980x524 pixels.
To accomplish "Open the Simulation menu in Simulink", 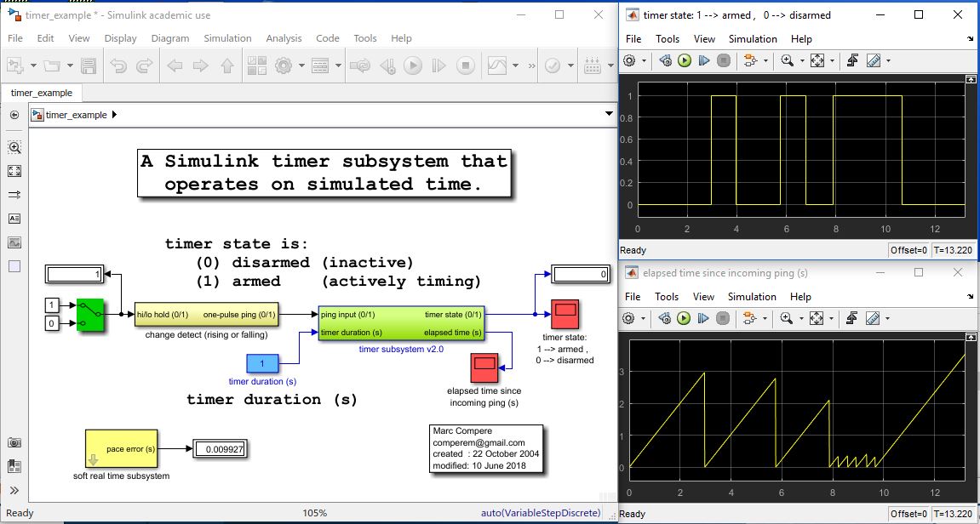I will [x=227, y=38].
